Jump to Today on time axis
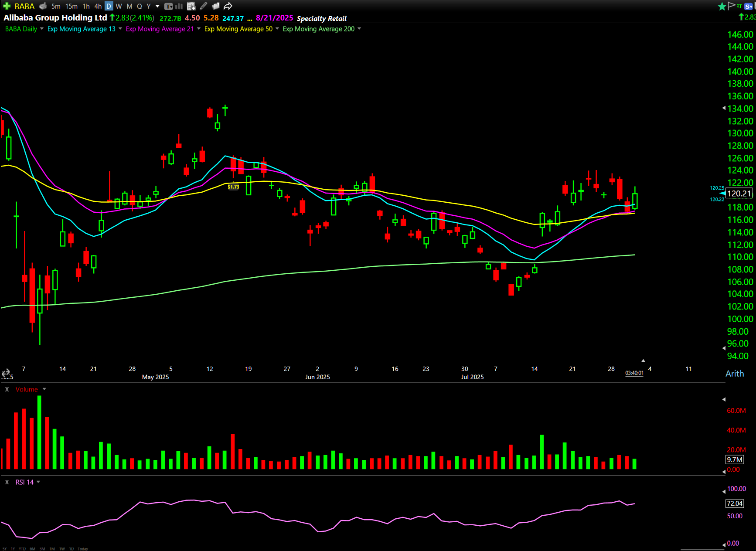 [x=83, y=549]
